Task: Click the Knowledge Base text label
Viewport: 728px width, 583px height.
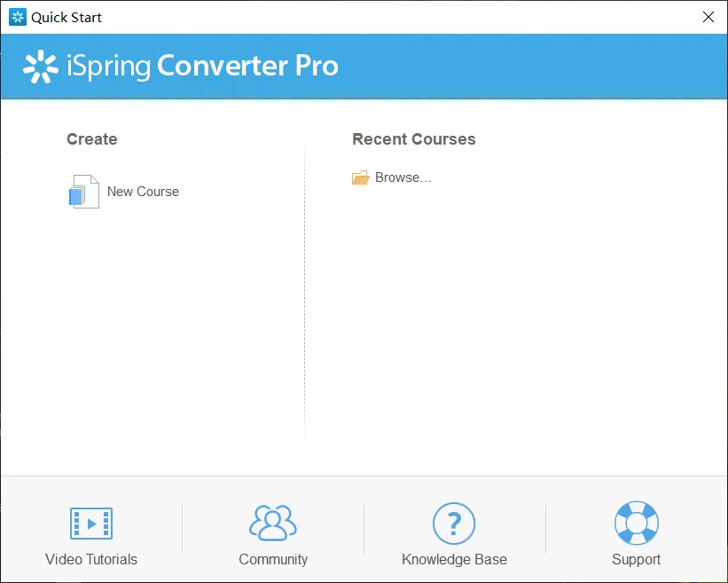Action: 454,559
